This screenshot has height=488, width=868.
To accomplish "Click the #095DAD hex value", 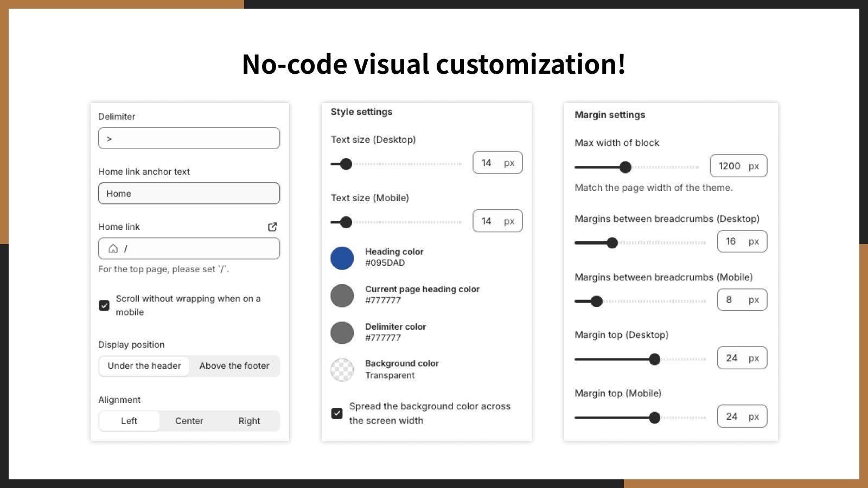I will coord(385,263).
